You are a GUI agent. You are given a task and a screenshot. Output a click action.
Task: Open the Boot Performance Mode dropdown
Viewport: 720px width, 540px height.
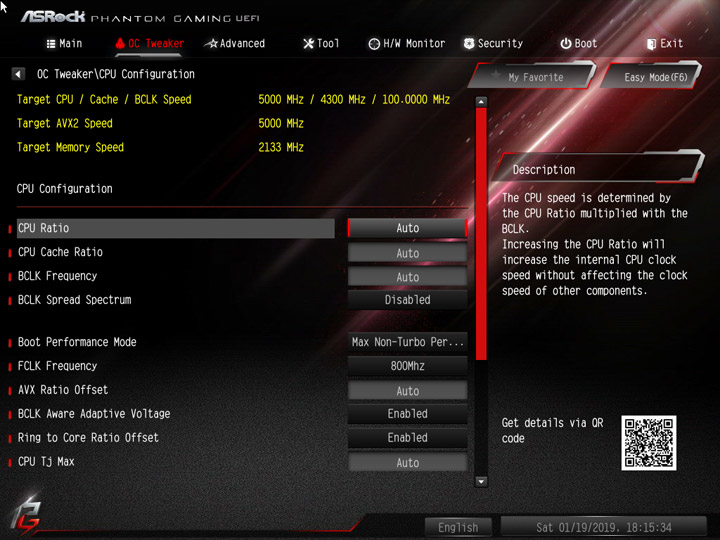tap(408, 342)
